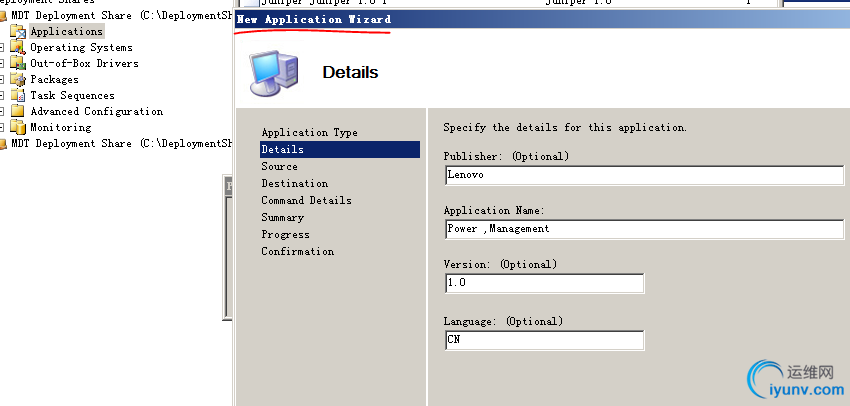The image size is (850, 406).
Task: Expand the Task Sequences node
Action: coord(2,95)
